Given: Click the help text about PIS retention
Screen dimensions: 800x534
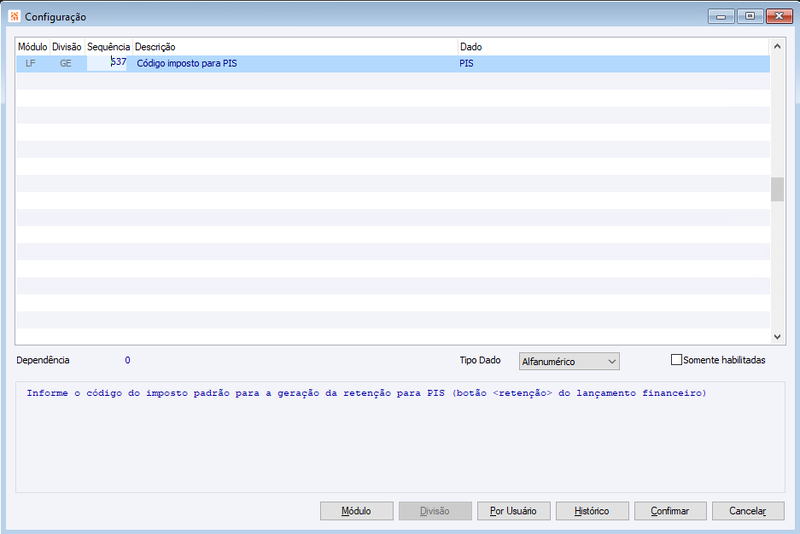Looking at the screenshot, I should pos(366,393).
